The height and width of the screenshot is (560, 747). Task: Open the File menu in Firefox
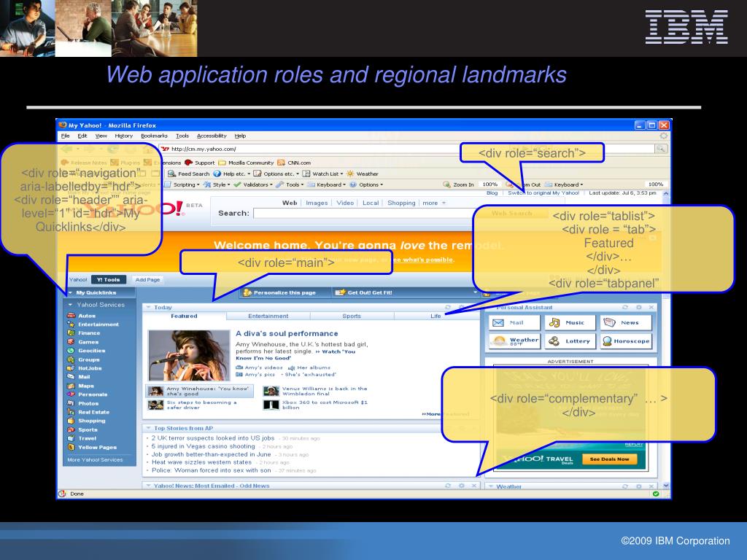65,136
